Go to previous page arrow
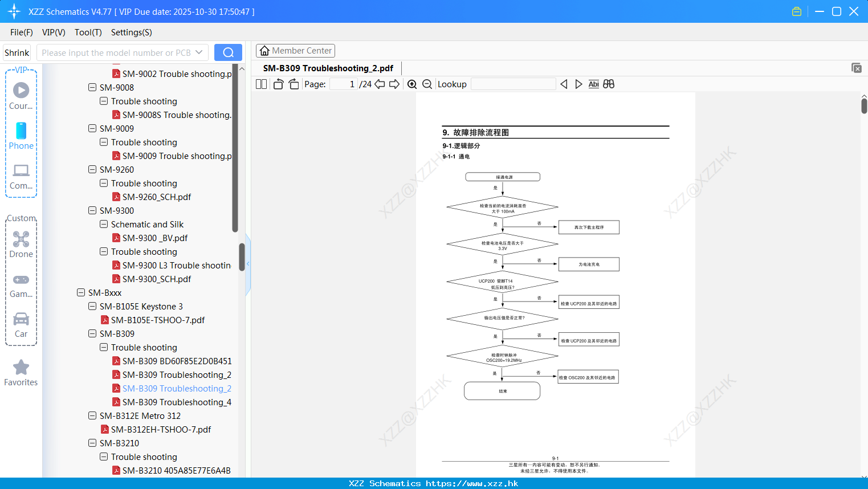The image size is (868, 489). pos(380,84)
